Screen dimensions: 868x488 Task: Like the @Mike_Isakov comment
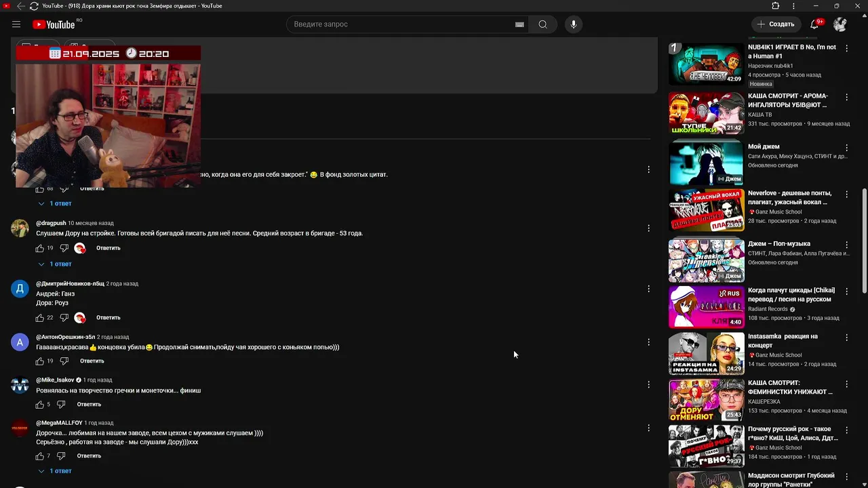(39, 405)
